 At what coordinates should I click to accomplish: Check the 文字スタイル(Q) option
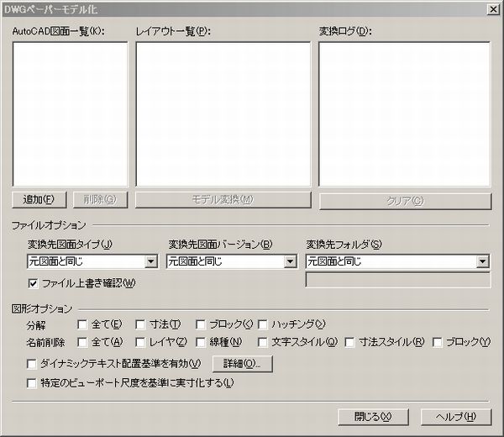click(x=264, y=342)
